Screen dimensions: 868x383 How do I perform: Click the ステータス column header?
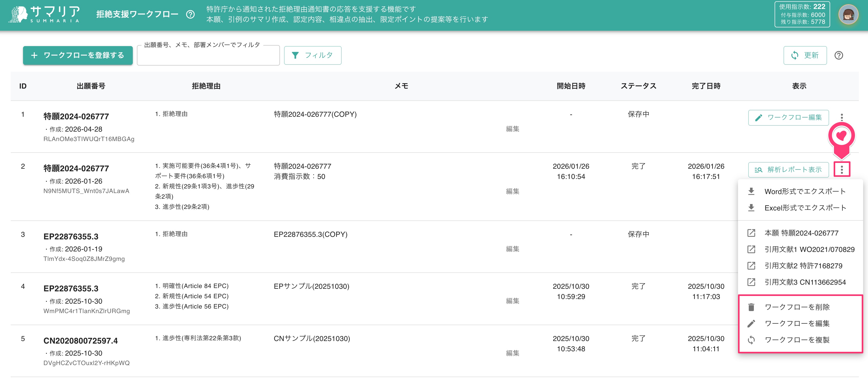click(638, 86)
